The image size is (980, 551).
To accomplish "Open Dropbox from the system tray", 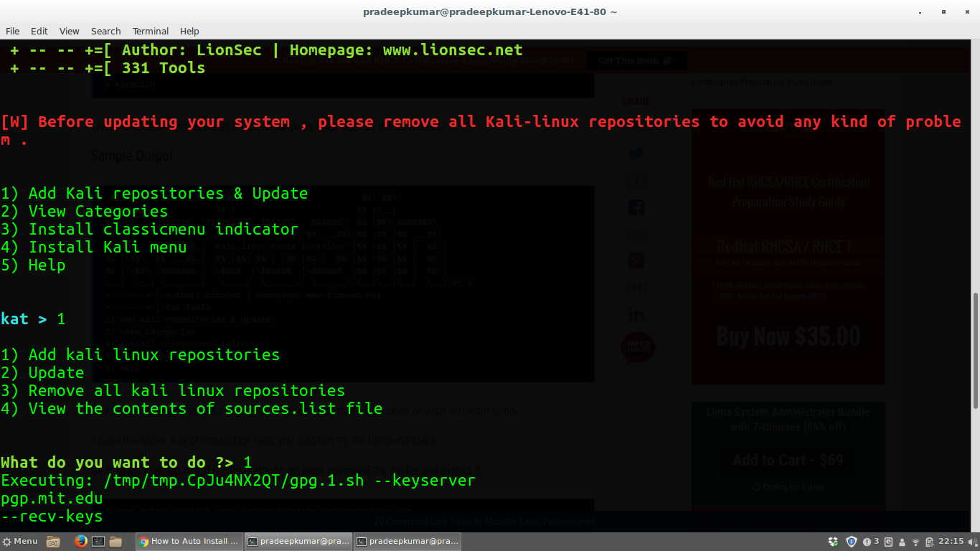I will point(832,542).
